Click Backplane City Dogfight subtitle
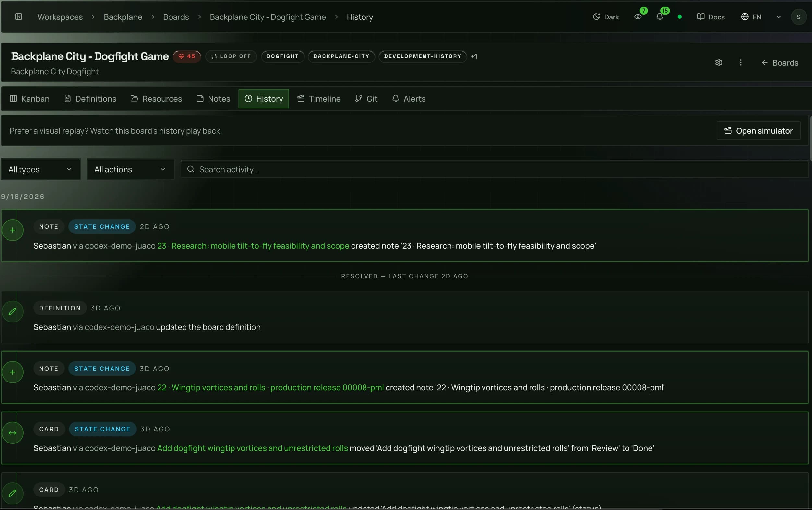The image size is (812, 510). coord(54,71)
